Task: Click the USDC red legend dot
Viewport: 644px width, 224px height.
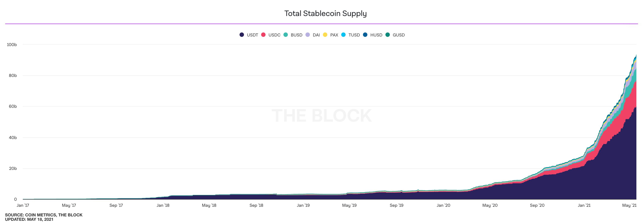Action: coord(263,35)
